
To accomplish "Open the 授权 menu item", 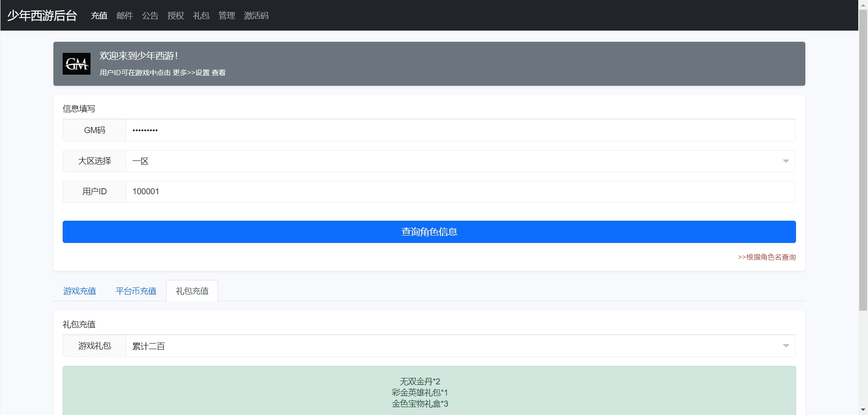I will (176, 16).
